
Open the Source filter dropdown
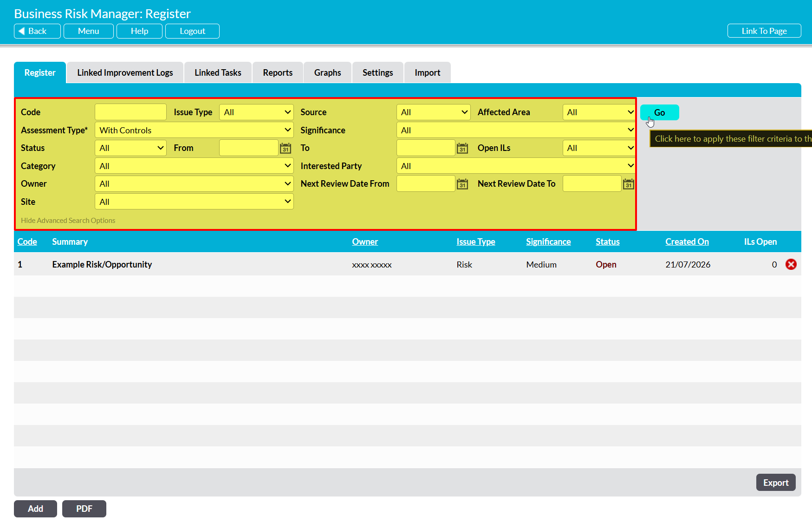[433, 112]
